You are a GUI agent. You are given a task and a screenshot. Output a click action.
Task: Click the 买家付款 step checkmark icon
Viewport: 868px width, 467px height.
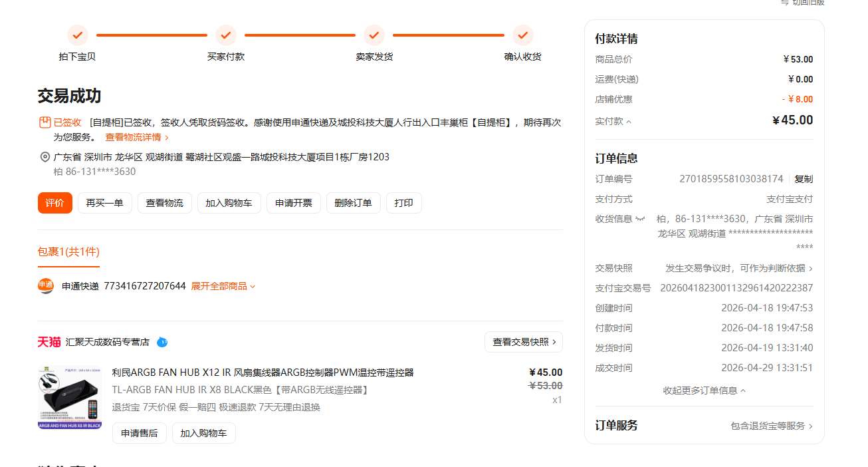point(225,35)
